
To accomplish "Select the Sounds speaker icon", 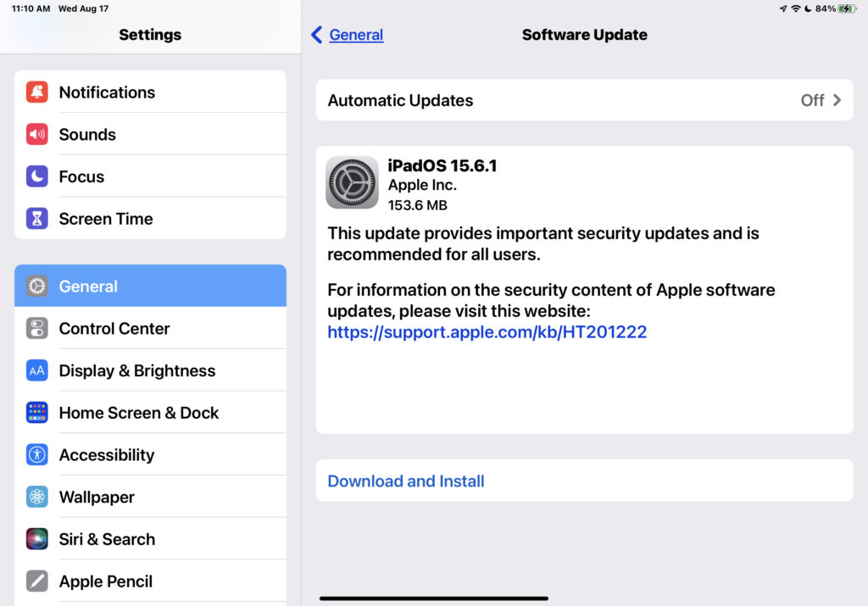I will tap(36, 134).
